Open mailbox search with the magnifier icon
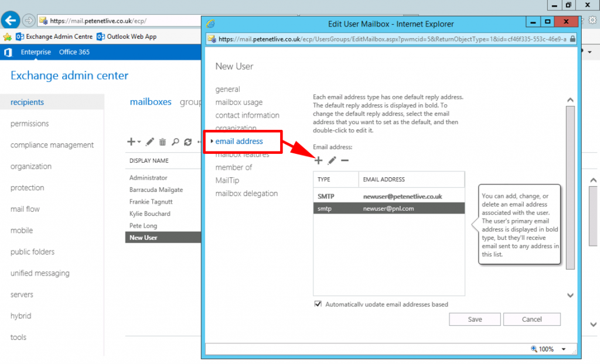The image size is (600, 364). tap(176, 142)
